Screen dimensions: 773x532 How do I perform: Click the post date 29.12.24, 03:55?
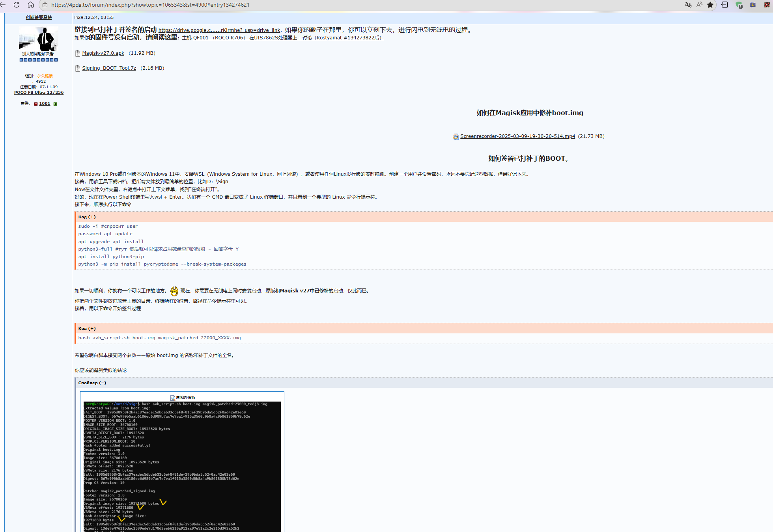(96, 17)
